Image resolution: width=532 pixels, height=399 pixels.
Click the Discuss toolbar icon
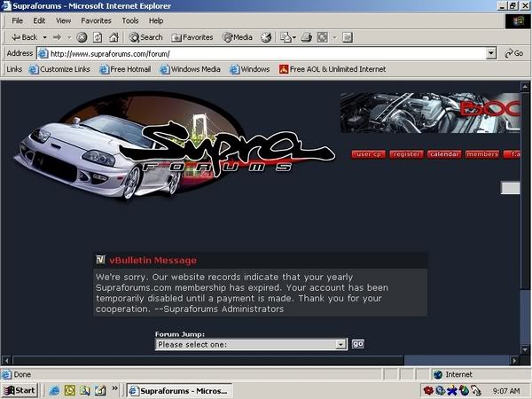348,37
